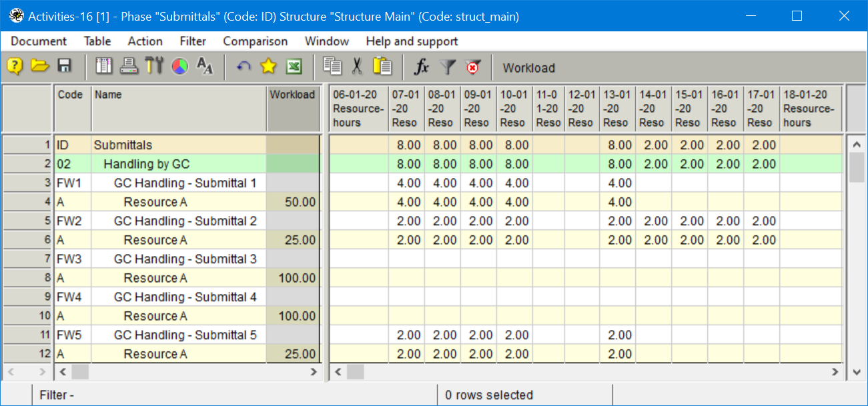Apply filter with the funnel icon
This screenshot has height=406, width=868.
click(x=448, y=66)
